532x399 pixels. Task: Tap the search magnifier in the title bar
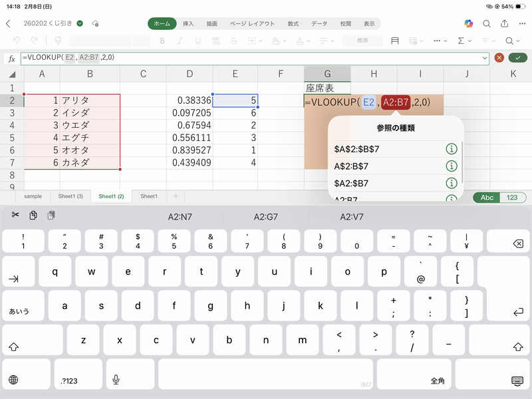point(487,23)
